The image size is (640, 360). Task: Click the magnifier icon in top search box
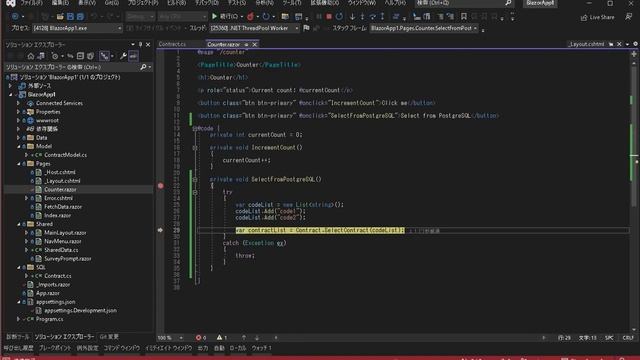508,3
